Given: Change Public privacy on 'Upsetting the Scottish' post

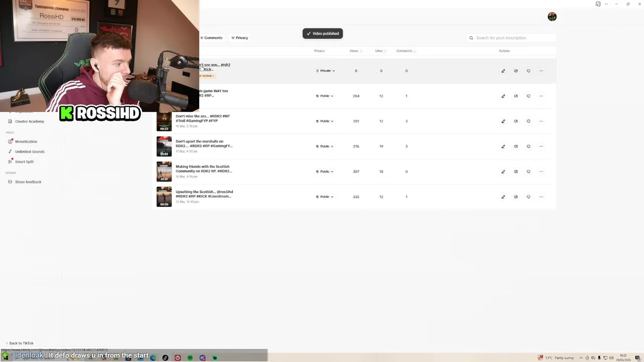Looking at the screenshot, I should pyautogui.click(x=325, y=197).
